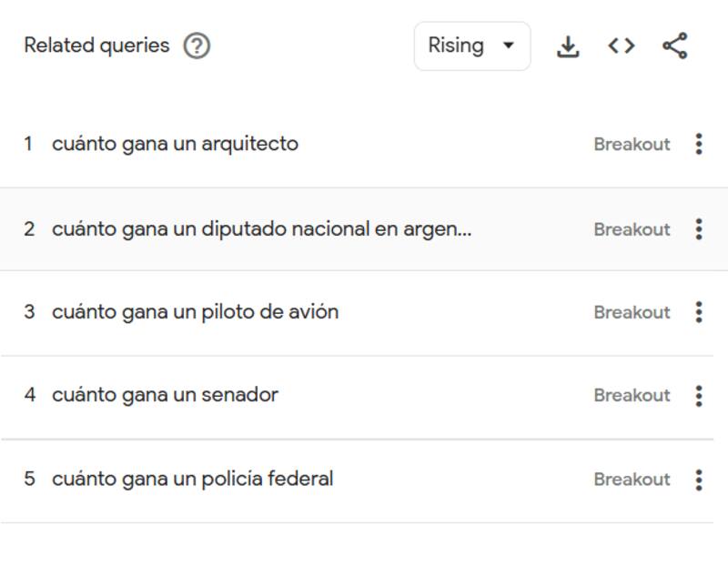
Task: Click Breakout label on policía federal row
Action: point(632,480)
